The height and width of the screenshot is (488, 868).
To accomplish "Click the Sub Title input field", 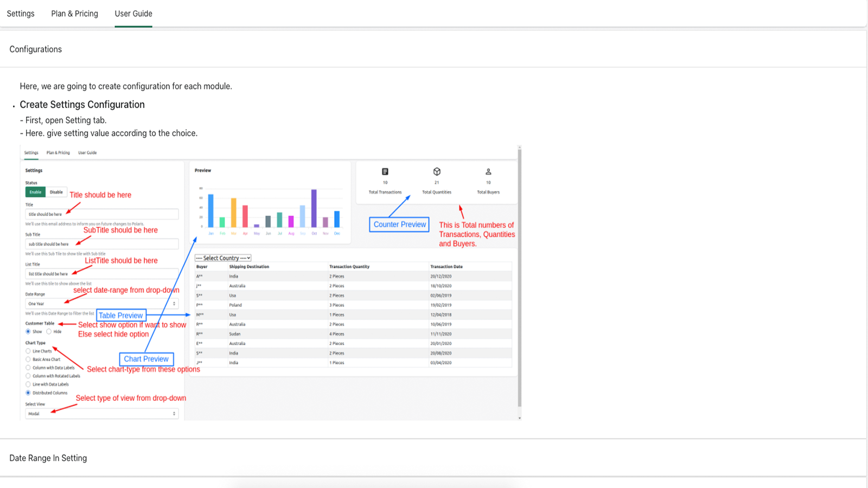I will pyautogui.click(x=102, y=244).
